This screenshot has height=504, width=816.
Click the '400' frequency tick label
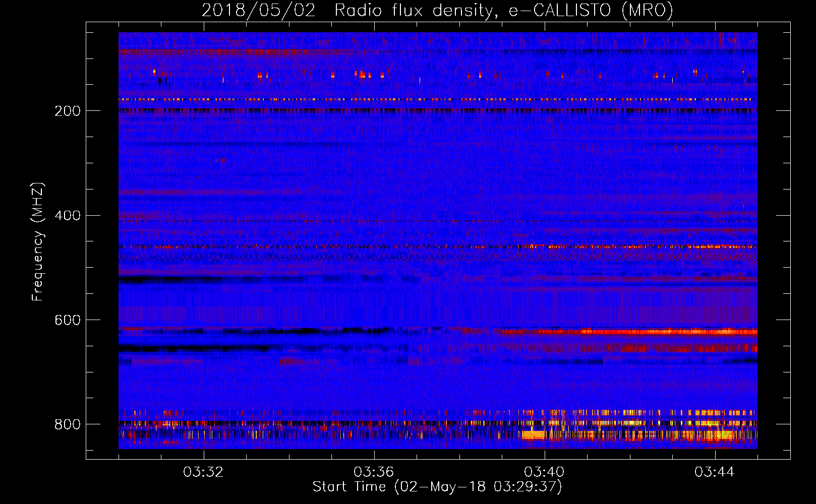(x=68, y=216)
